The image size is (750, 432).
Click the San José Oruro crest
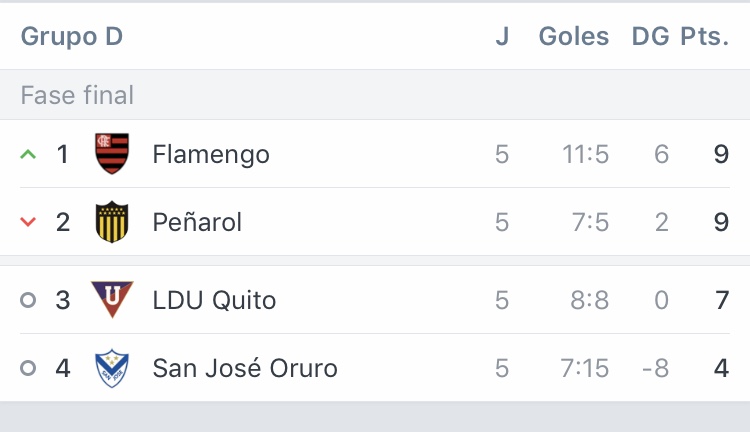[111, 368]
